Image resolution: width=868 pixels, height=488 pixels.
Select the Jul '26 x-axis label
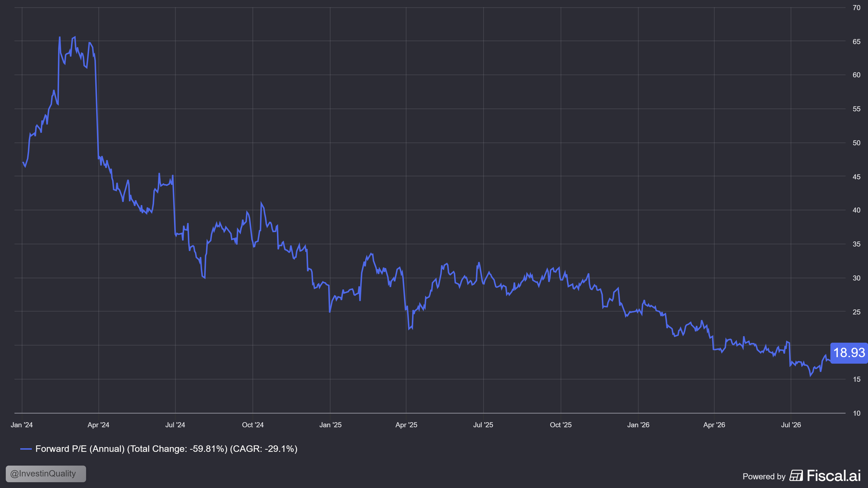click(791, 425)
